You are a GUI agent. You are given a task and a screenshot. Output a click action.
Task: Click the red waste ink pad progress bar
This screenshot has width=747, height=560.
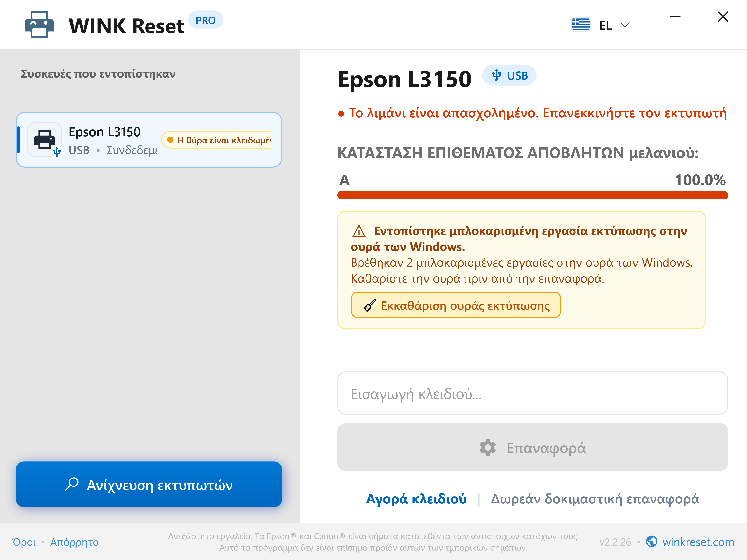pos(533,195)
